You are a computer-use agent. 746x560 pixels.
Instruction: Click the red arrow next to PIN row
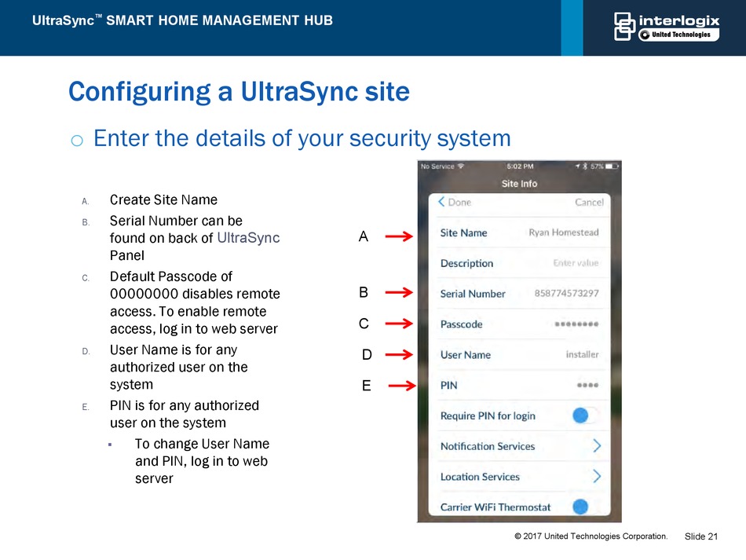(x=400, y=385)
